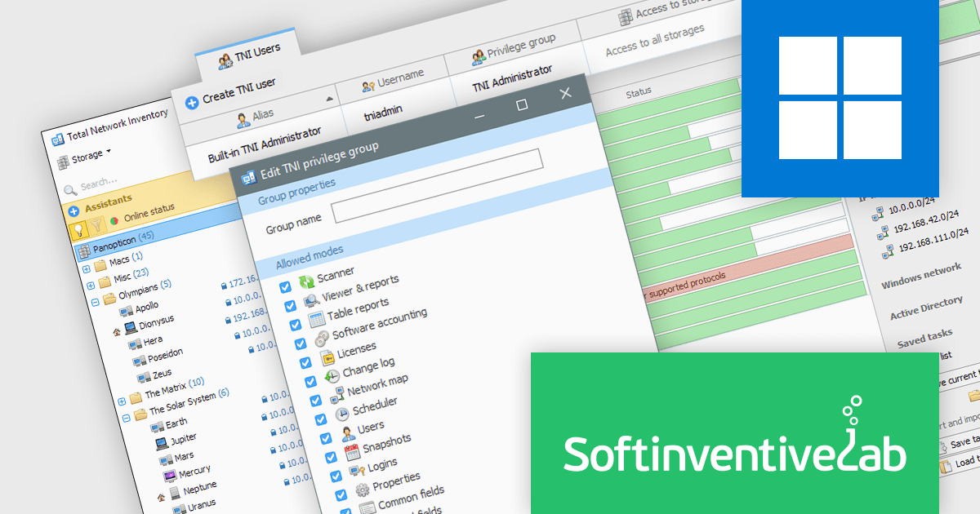
Task: Click the Change log clock icon
Action: (x=332, y=376)
